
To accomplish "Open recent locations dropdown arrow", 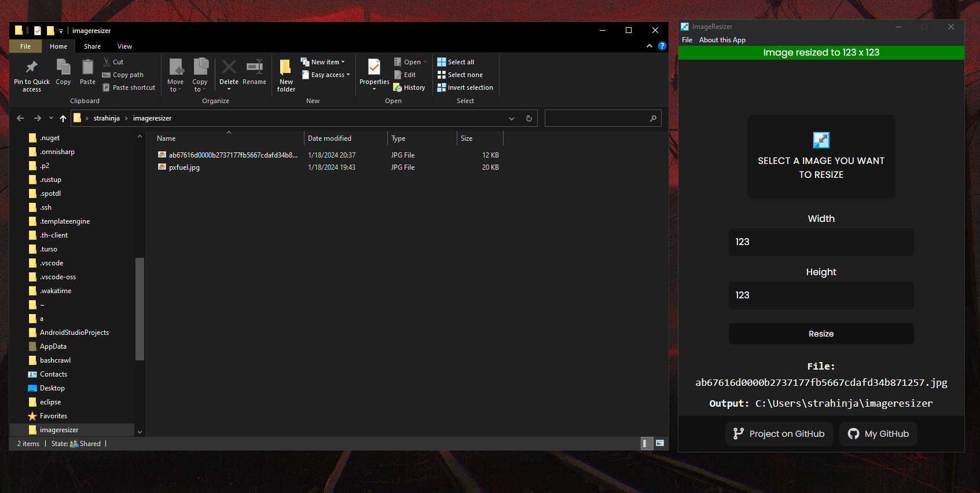I will (51, 118).
